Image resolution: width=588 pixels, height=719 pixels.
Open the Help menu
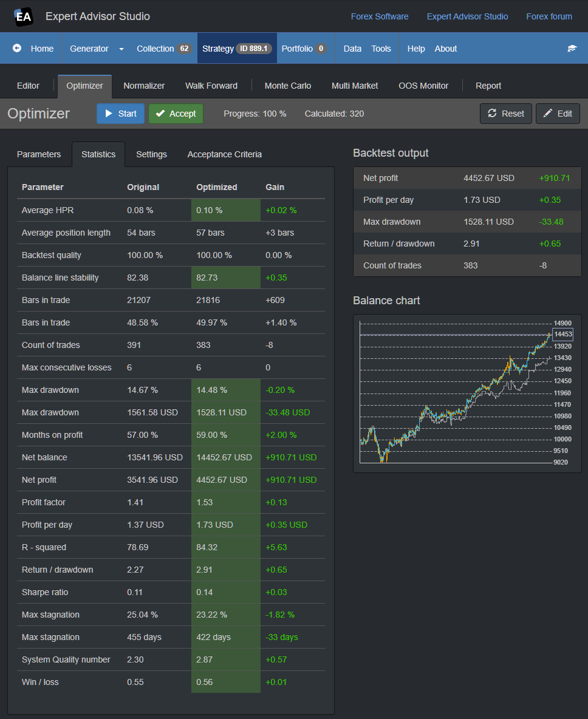(416, 49)
